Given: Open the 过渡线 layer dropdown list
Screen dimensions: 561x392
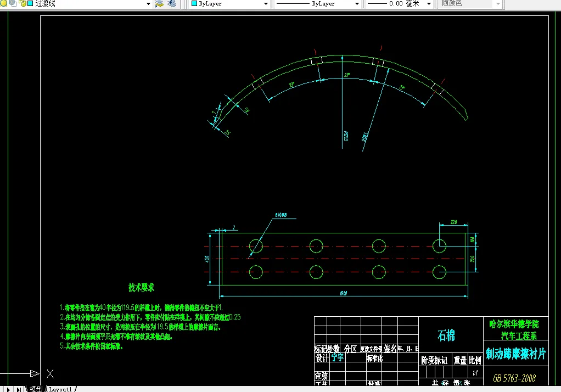Looking at the screenshot, I should click(x=148, y=4).
